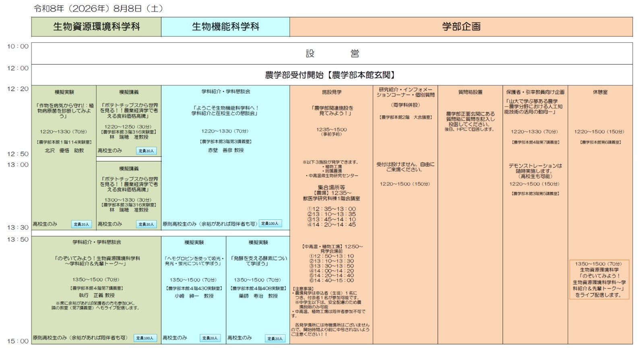
Task: Click the date 令和8年(2026年)8月8日(土)
Action: click(98, 8)
